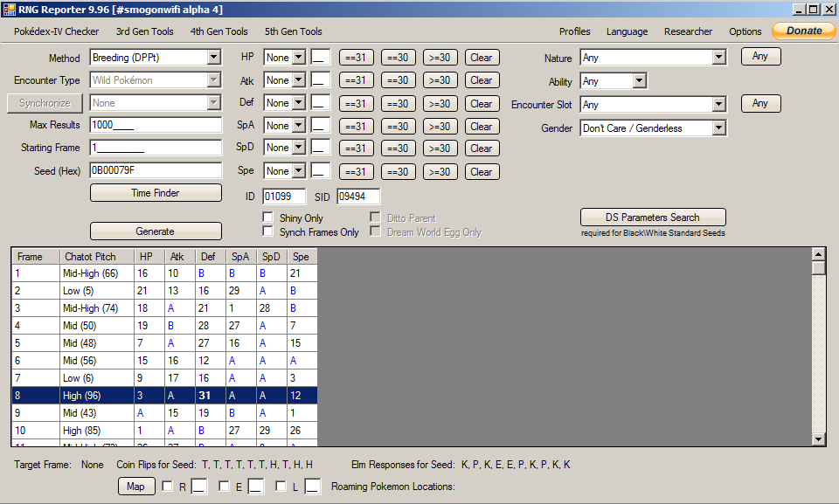The width and height of the screenshot is (839, 504).
Task: Click the SID input field
Action: [x=358, y=197]
